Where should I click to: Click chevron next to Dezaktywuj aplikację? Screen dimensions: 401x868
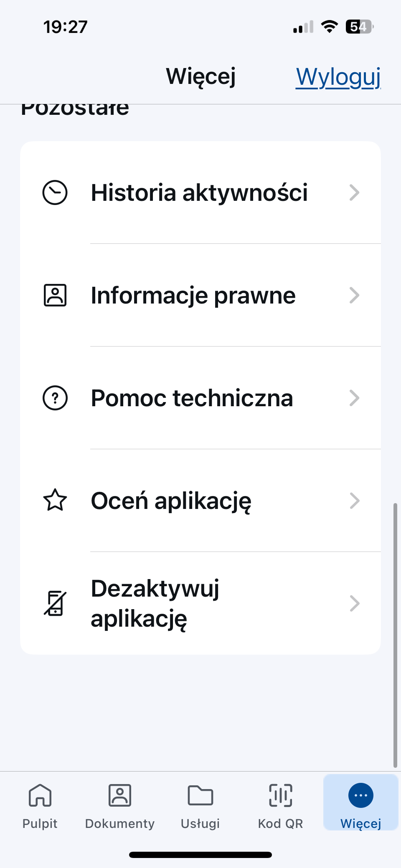pos(354,603)
